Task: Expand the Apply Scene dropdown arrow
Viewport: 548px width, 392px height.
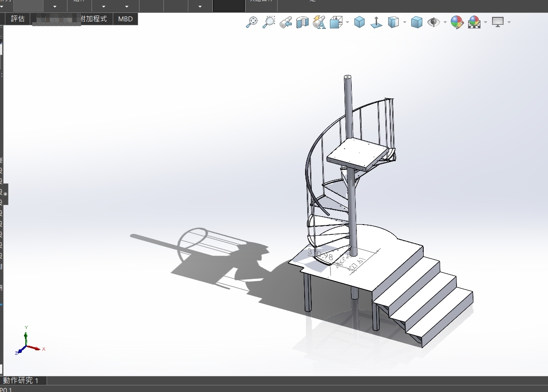Action: [486, 22]
